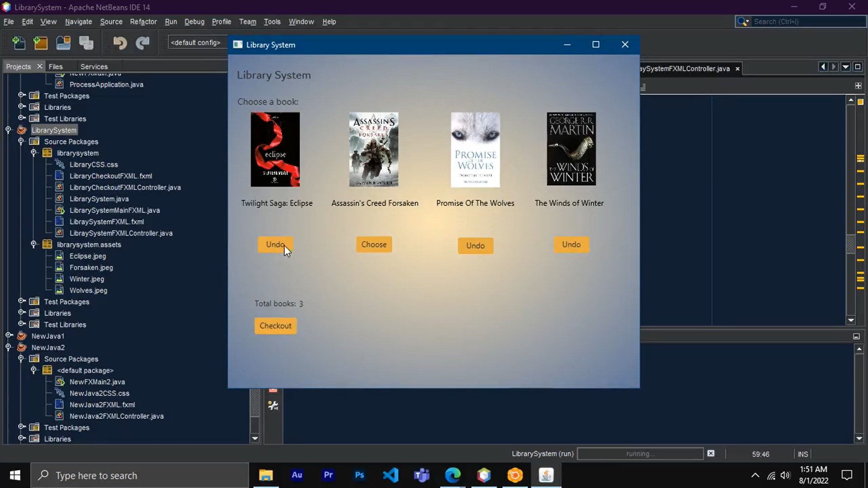Screen dimensions: 868x488
Task: Click the Open Project toolbar icon
Action: [63, 43]
